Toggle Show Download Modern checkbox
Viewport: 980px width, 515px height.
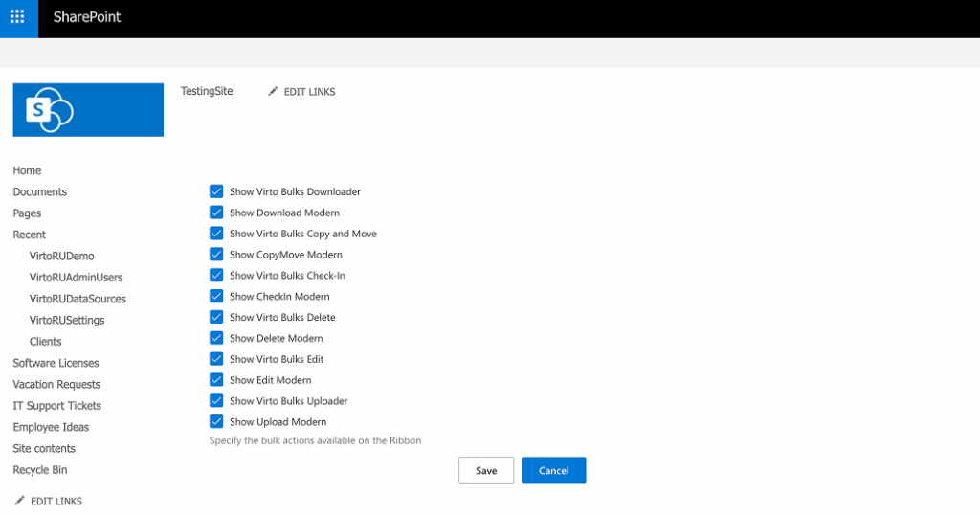click(x=216, y=213)
